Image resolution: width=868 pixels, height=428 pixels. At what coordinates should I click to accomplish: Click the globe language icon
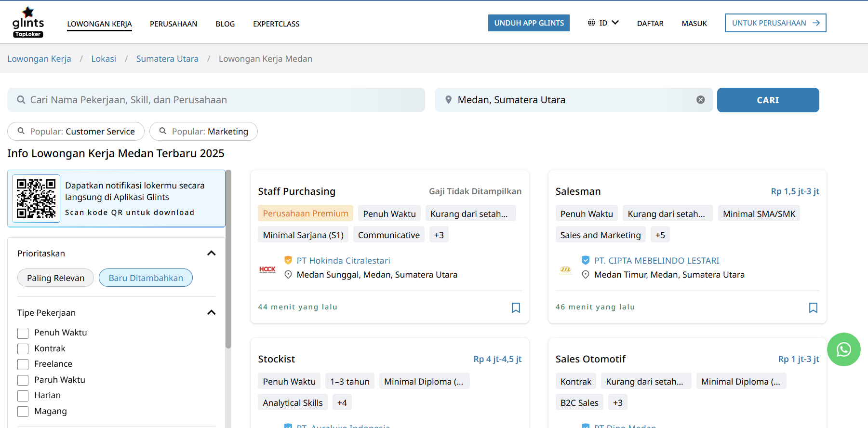click(591, 23)
